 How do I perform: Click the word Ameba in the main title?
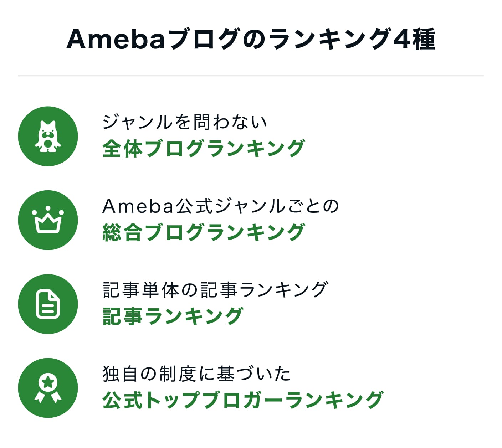click(x=116, y=39)
